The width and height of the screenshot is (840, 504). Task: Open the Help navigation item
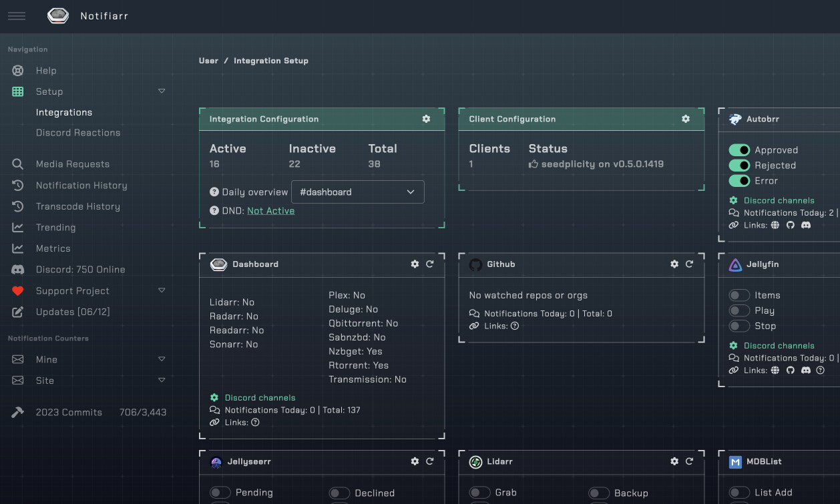click(46, 70)
